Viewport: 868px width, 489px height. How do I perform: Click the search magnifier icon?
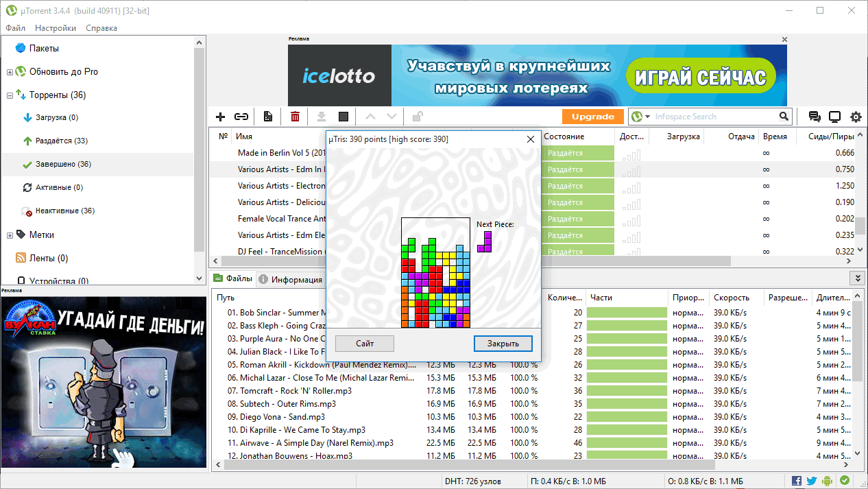point(784,117)
